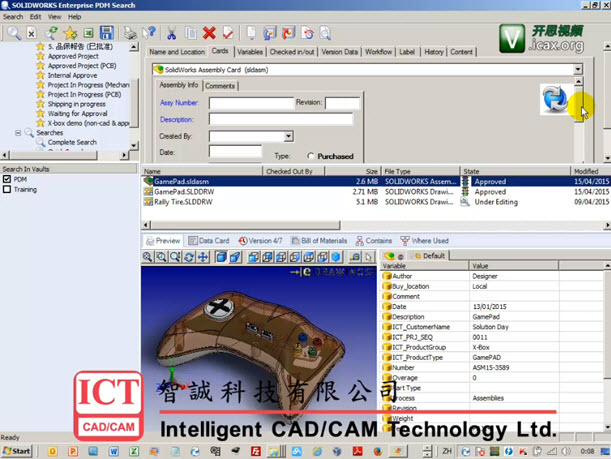
Task: Open the SolidWorks Assembly Card dropdown
Action: [578, 70]
